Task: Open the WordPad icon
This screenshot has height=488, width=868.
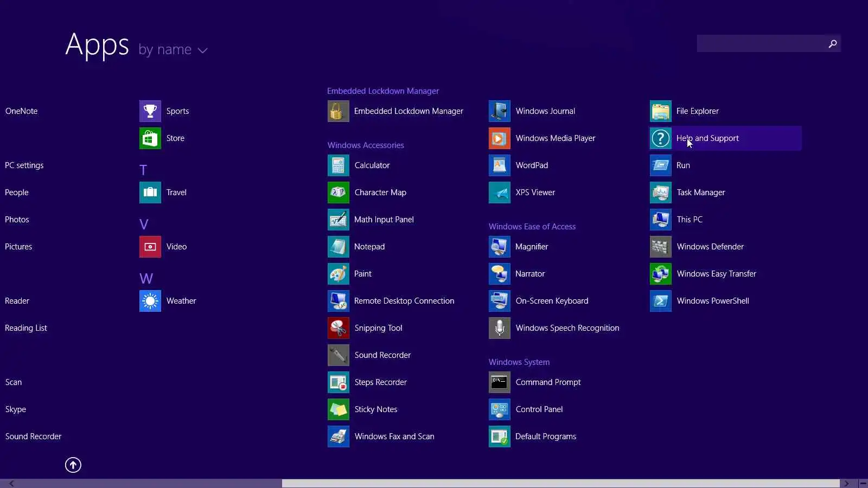Action: [x=500, y=165]
